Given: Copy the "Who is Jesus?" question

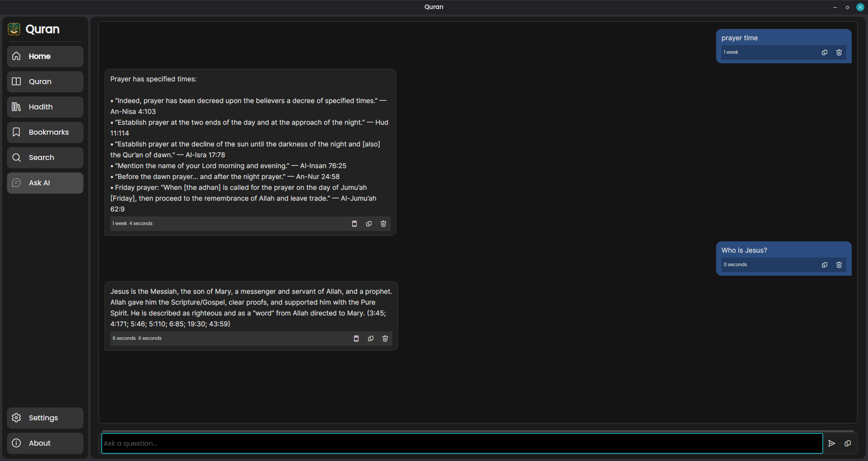Looking at the screenshot, I should pyautogui.click(x=825, y=265).
